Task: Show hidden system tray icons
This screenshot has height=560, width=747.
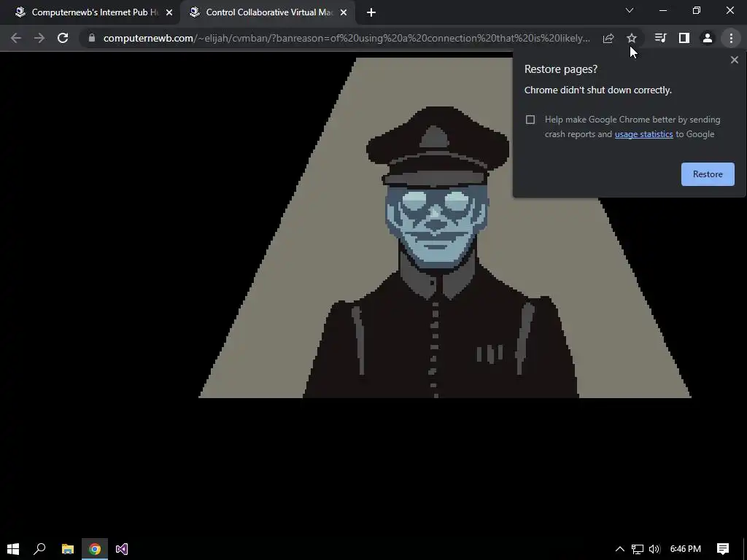Action: click(620, 549)
